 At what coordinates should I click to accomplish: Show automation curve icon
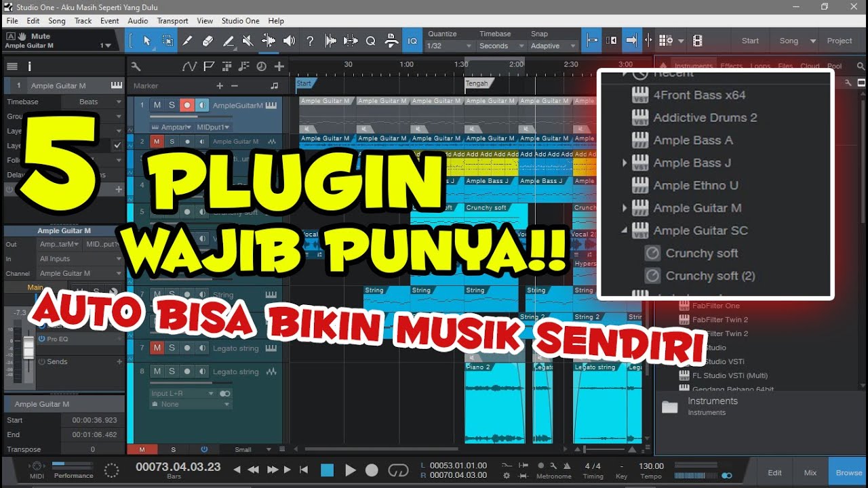(x=189, y=66)
